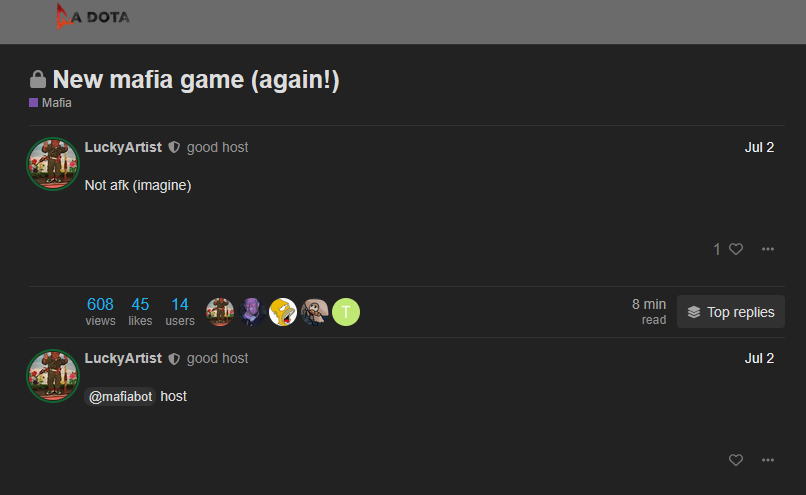Screen dimensions: 806x495
Task: Like the '@mafiabot host' post
Action: (x=736, y=460)
